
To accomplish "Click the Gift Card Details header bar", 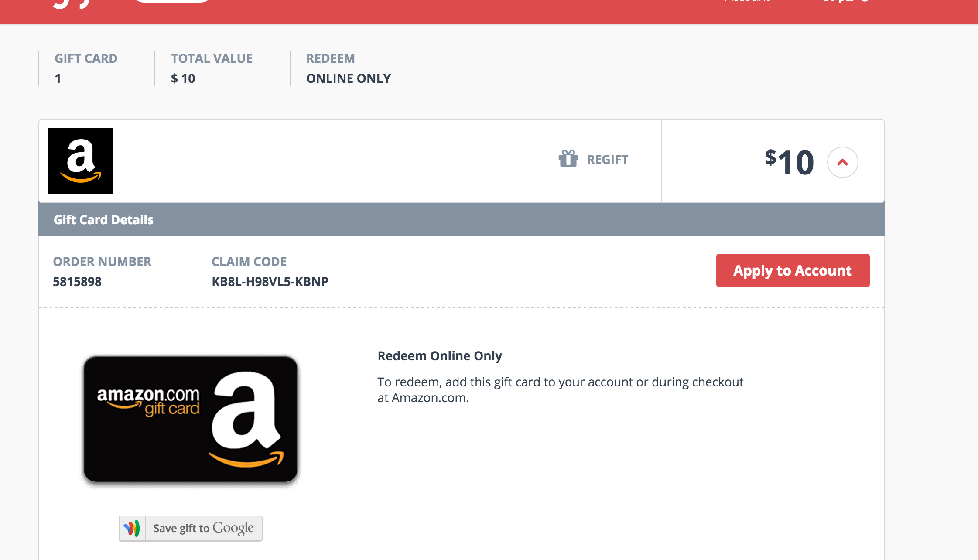I will (461, 220).
